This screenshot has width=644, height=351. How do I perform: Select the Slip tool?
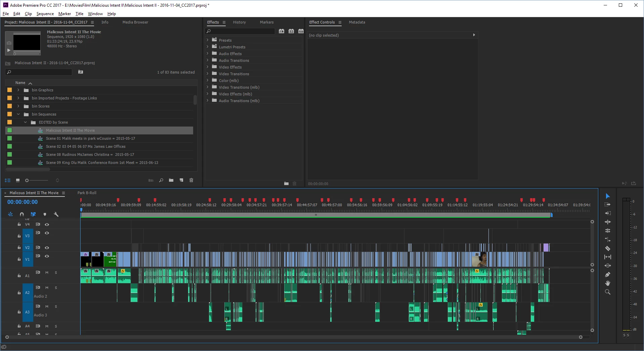click(607, 257)
